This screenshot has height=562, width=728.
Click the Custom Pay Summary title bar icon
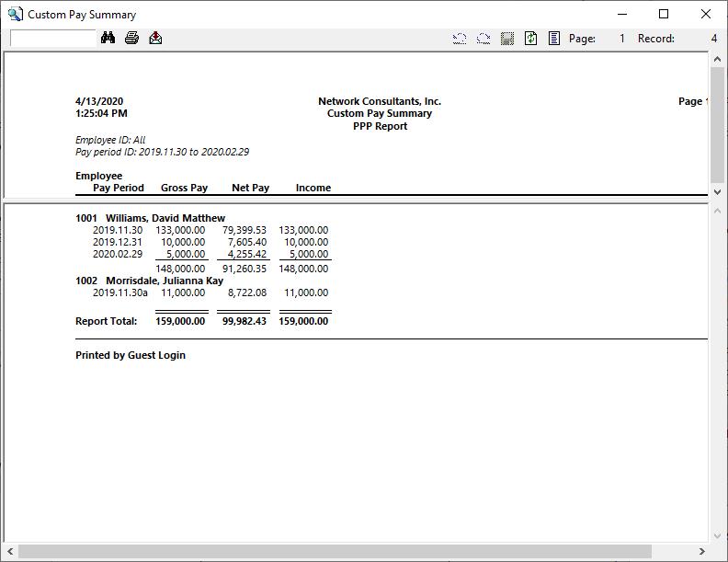16,15
